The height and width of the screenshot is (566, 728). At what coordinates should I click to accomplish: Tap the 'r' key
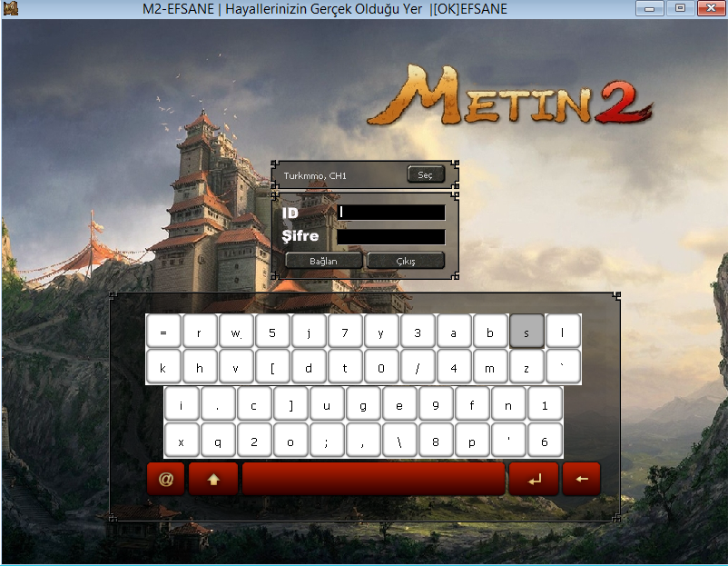point(200,332)
